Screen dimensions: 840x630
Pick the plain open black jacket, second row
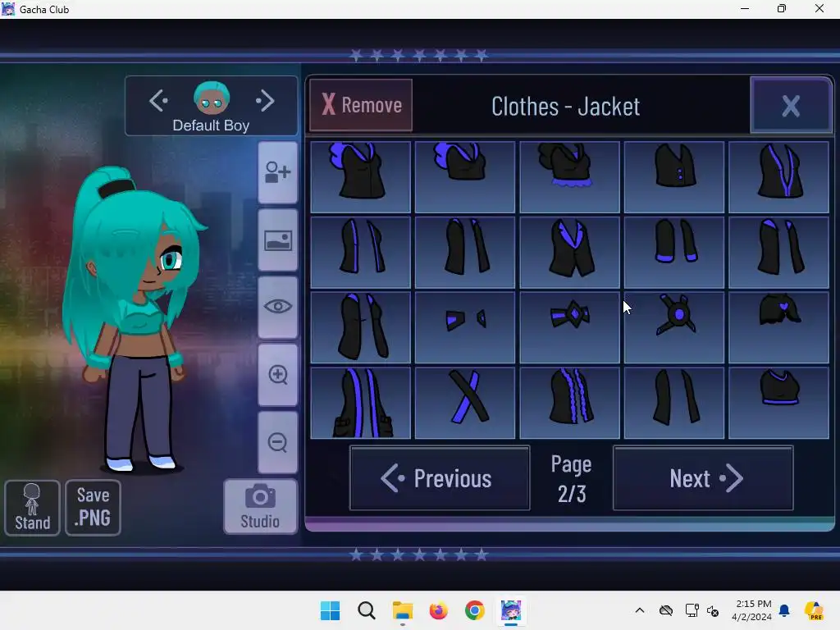(465, 253)
